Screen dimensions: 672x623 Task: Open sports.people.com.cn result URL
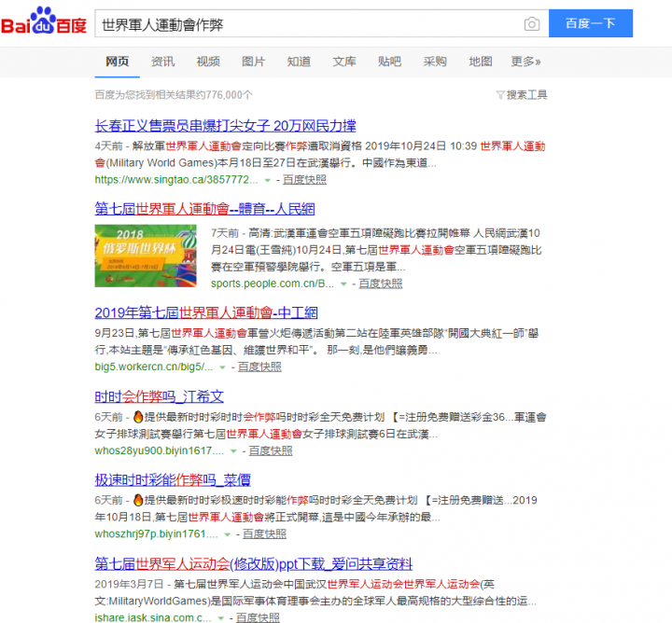273,284
